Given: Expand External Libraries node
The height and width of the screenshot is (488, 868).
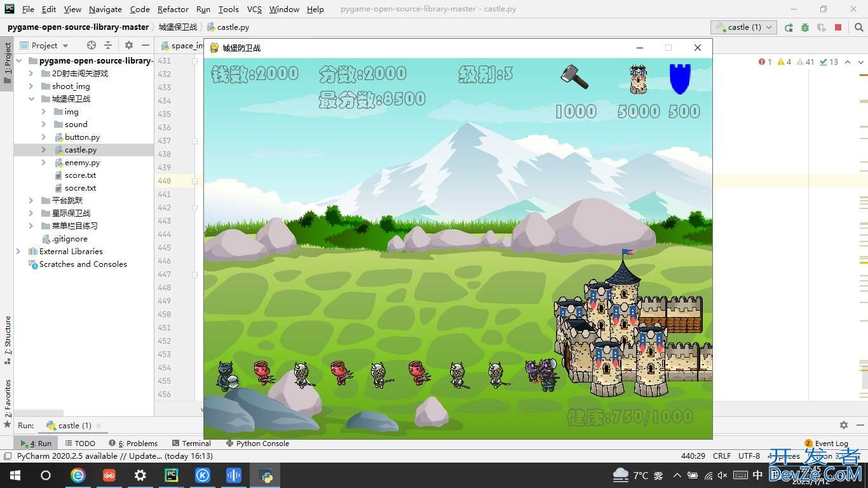Looking at the screenshot, I should [x=18, y=252].
